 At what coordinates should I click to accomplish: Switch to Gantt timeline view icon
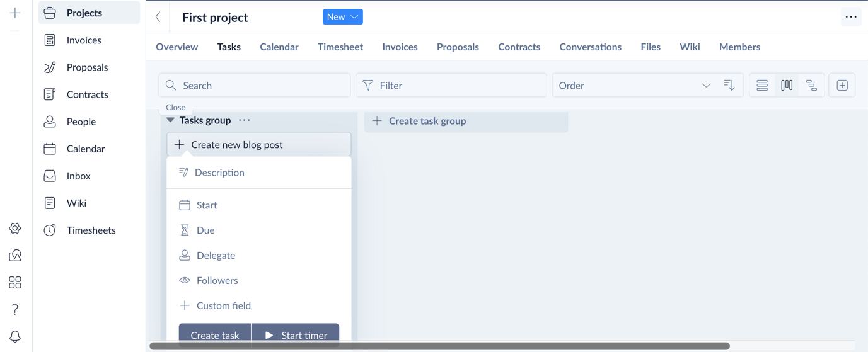tap(811, 85)
